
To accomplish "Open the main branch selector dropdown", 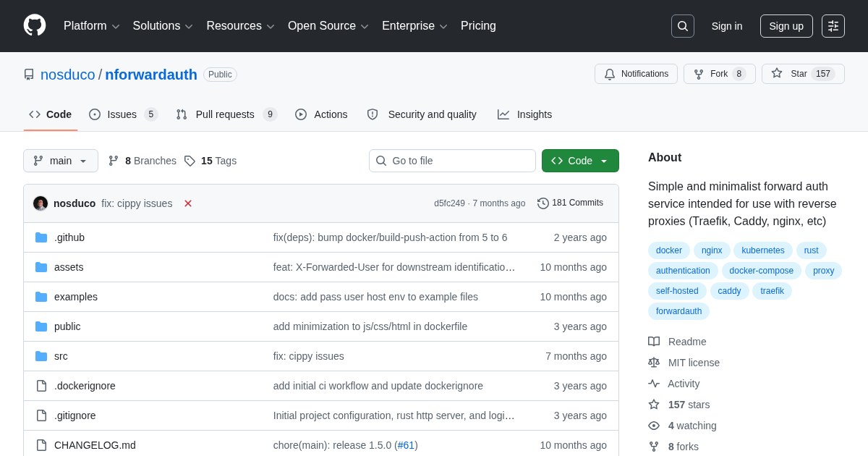I will tap(61, 161).
